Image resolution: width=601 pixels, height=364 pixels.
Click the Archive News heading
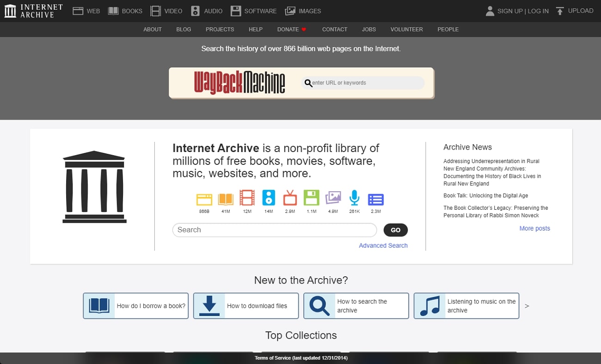[467, 147]
